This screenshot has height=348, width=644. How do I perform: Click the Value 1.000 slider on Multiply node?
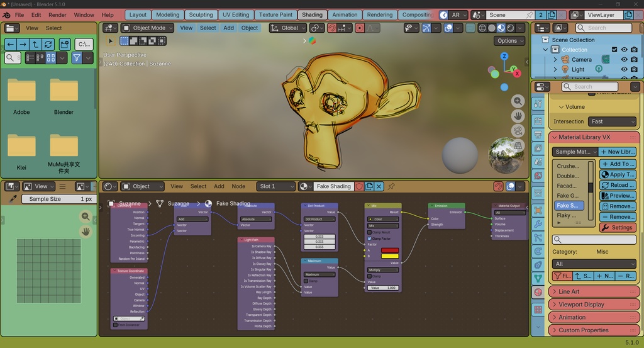click(x=383, y=288)
